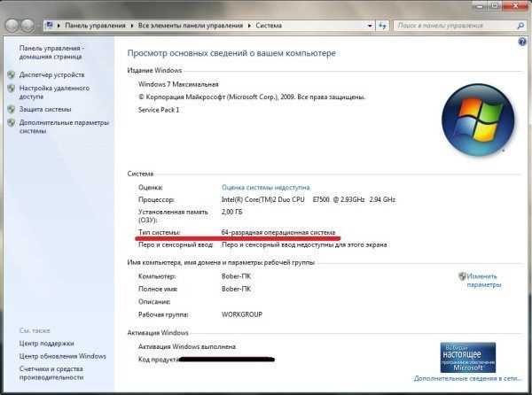Click shield icon next to Диспетчер устройств

point(12,74)
